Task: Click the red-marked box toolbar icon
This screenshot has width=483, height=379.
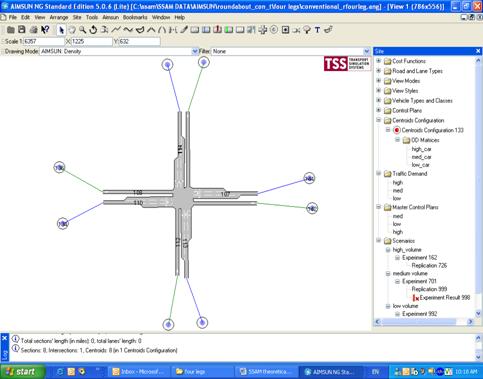Action: [x=217, y=30]
